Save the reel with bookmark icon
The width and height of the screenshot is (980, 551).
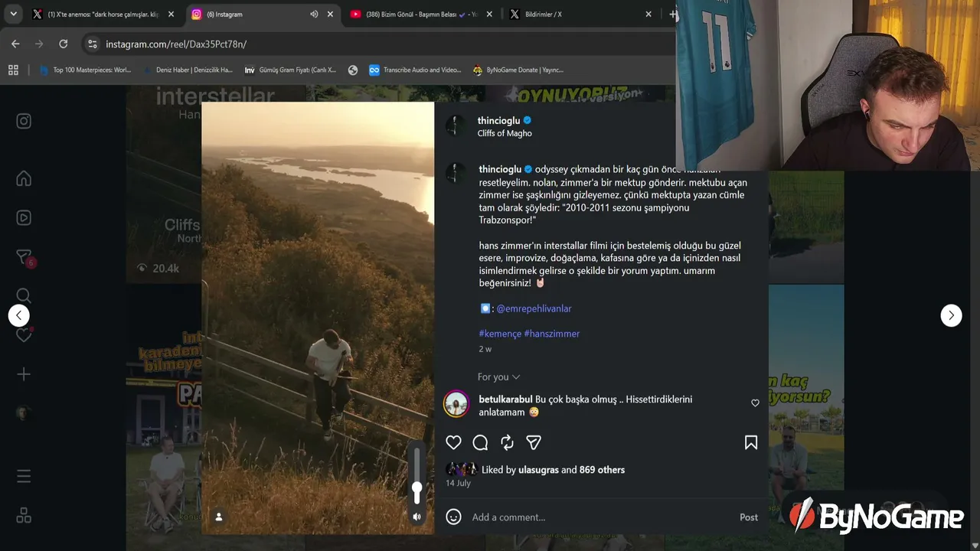(751, 442)
